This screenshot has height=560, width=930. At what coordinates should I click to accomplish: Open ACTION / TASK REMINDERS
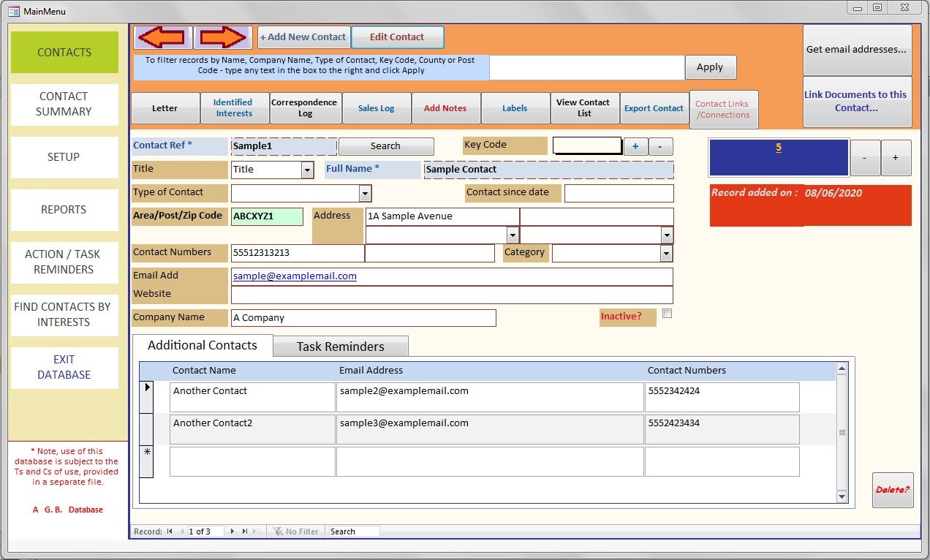click(64, 262)
